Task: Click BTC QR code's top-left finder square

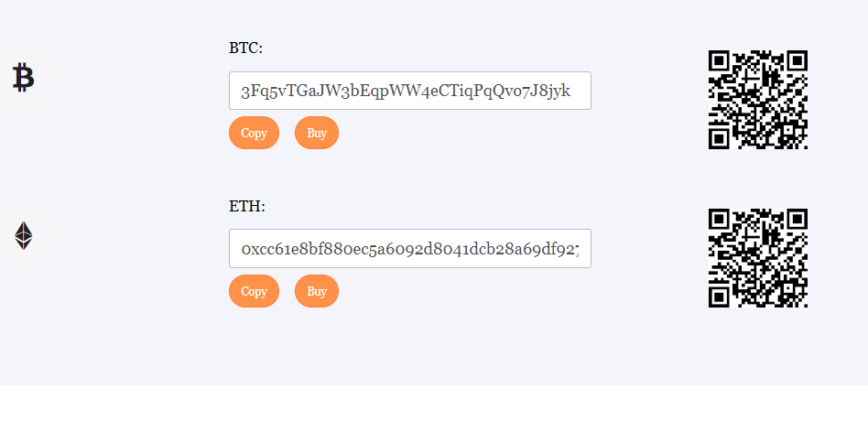Action: [x=719, y=60]
